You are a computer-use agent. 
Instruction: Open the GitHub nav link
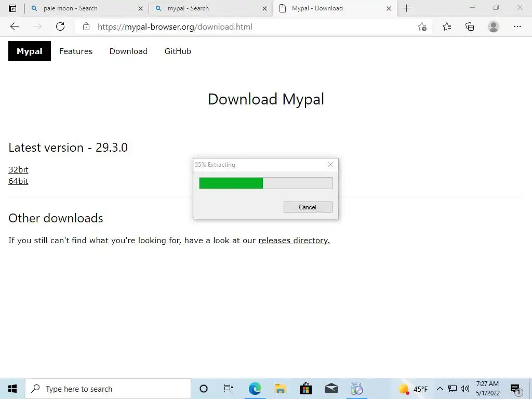178,51
